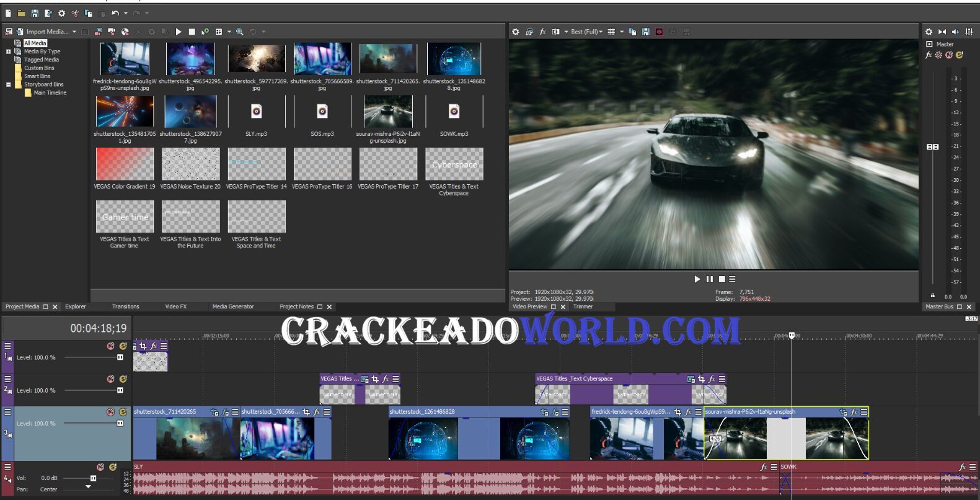Open the mixing console faders icon
The image size is (980, 500).
[969, 32]
